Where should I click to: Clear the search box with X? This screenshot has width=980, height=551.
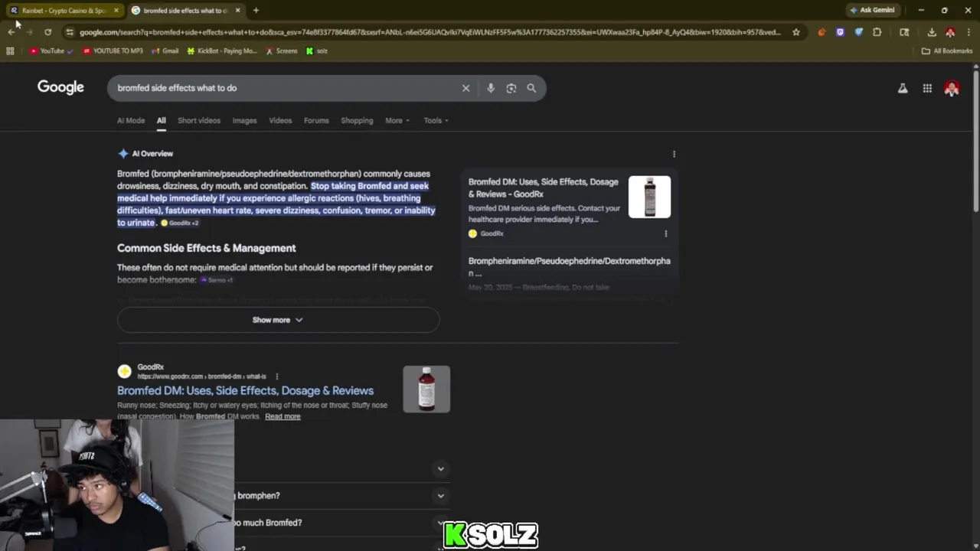pos(465,88)
